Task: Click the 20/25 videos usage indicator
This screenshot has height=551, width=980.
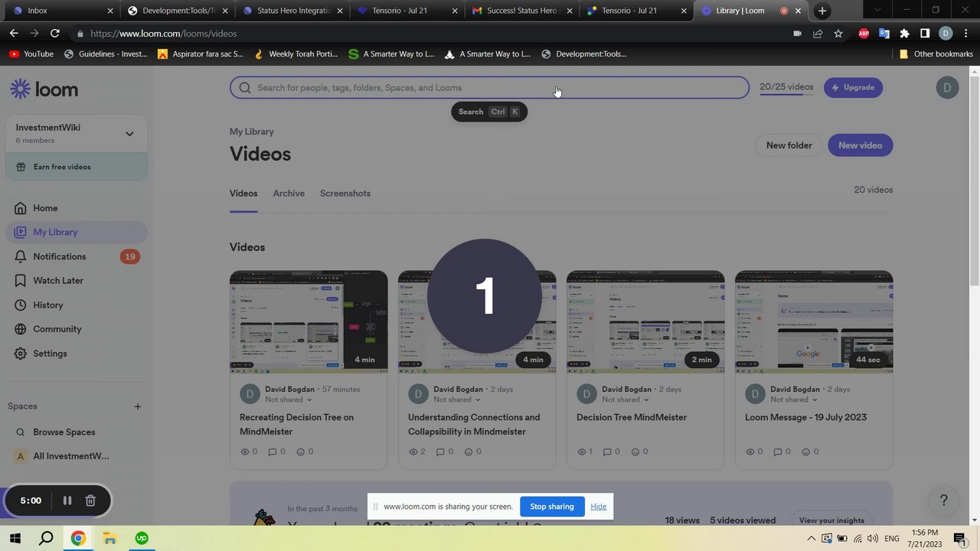Action: pyautogui.click(x=786, y=87)
